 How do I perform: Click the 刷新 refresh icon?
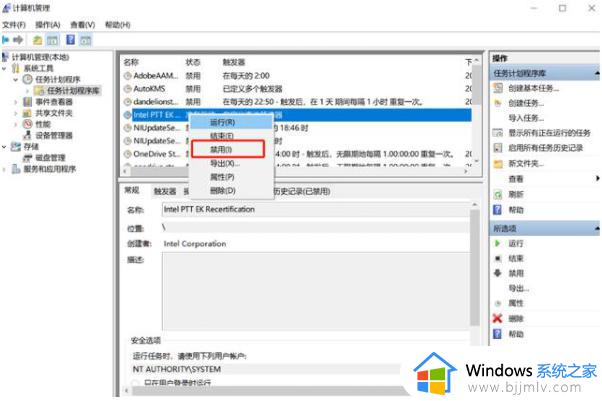point(498,194)
